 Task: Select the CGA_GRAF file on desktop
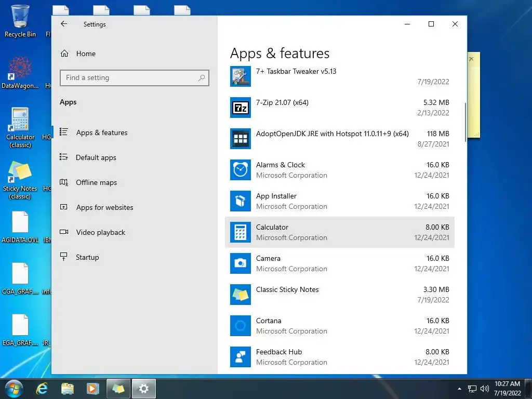pyautogui.click(x=20, y=278)
